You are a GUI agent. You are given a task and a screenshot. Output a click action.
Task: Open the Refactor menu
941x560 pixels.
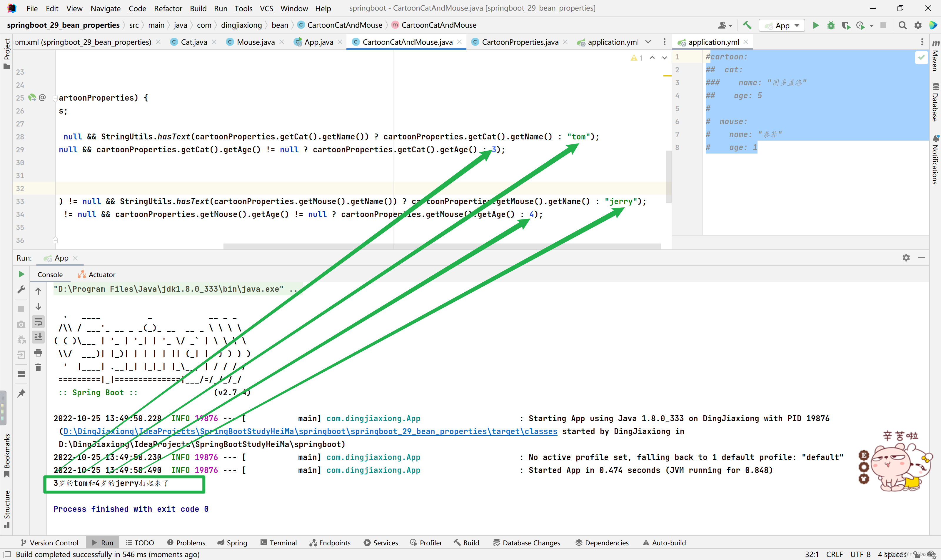[168, 8]
